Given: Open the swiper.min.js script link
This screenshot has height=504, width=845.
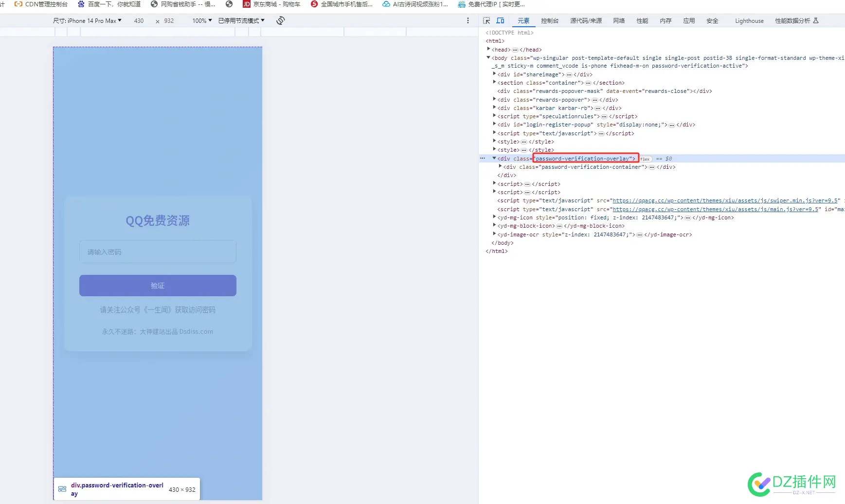Looking at the screenshot, I should (725, 200).
